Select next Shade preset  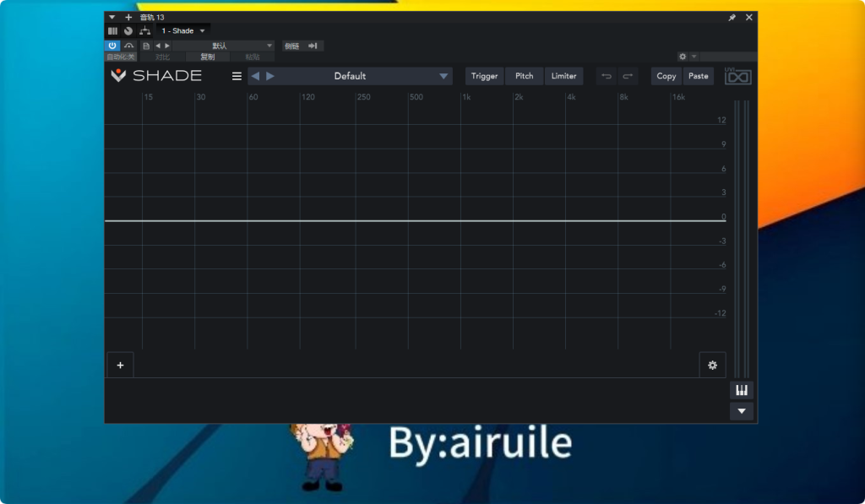coord(270,76)
